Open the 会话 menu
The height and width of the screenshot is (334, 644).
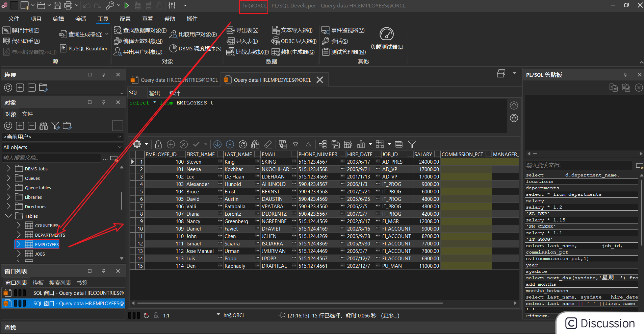point(81,19)
